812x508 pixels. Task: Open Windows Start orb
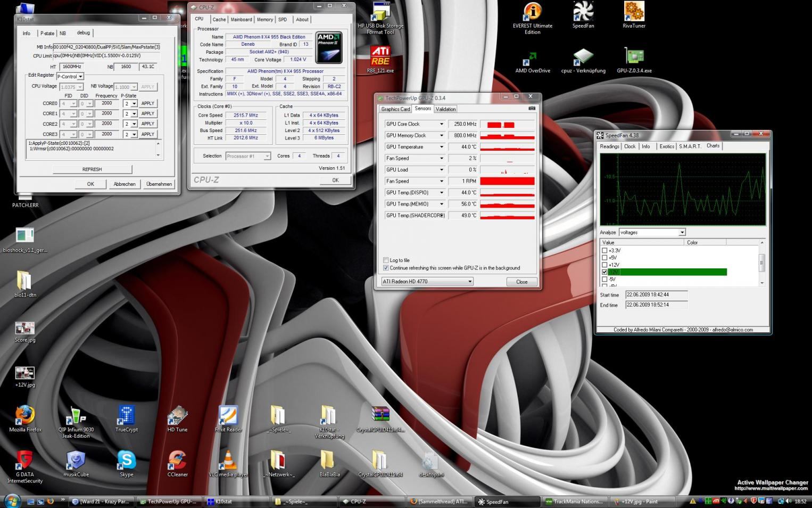click(x=12, y=501)
